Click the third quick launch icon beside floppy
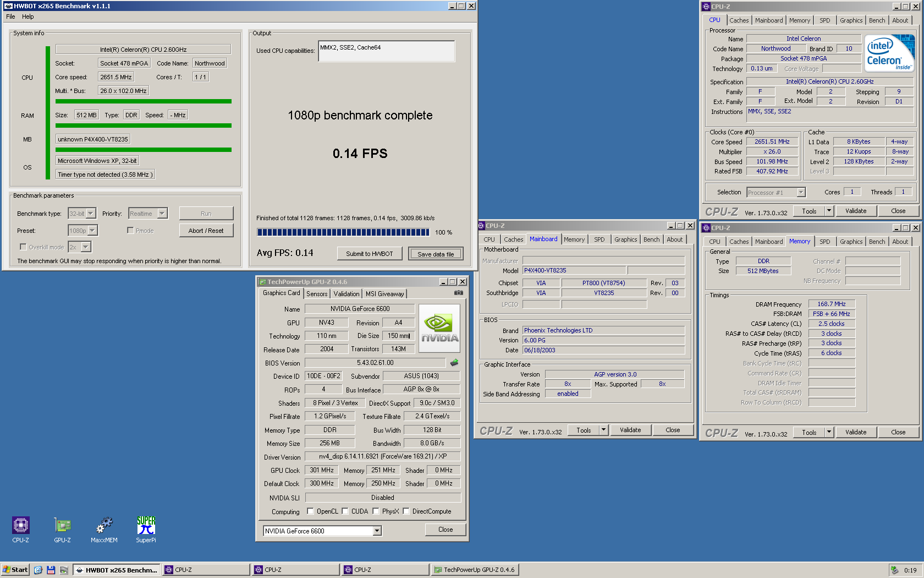This screenshot has width=924, height=578. tap(64, 570)
